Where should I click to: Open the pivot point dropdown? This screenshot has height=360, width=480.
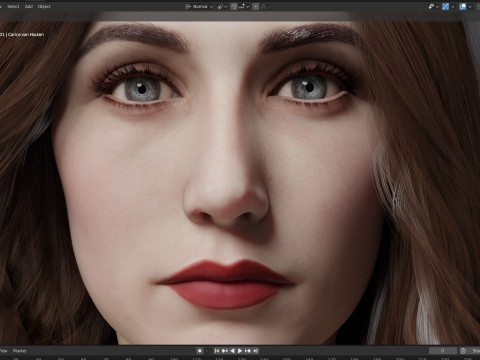(222, 6)
